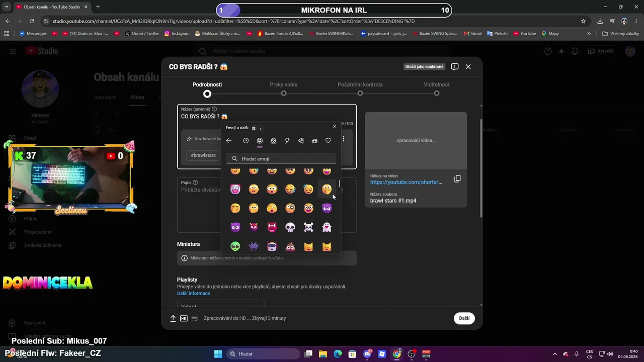Open 'Další informace' about playlists
The width and height of the screenshot is (644, 362).
[194, 294]
